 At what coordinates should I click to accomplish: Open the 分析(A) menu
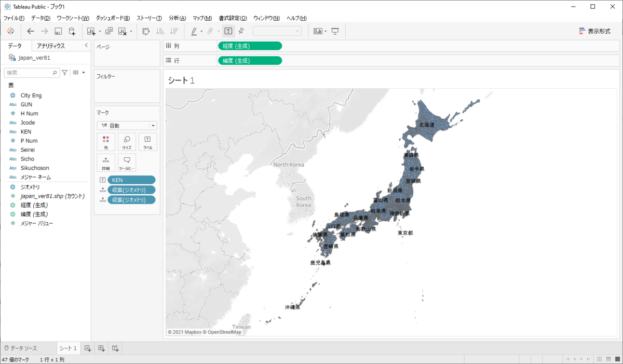[177, 18]
